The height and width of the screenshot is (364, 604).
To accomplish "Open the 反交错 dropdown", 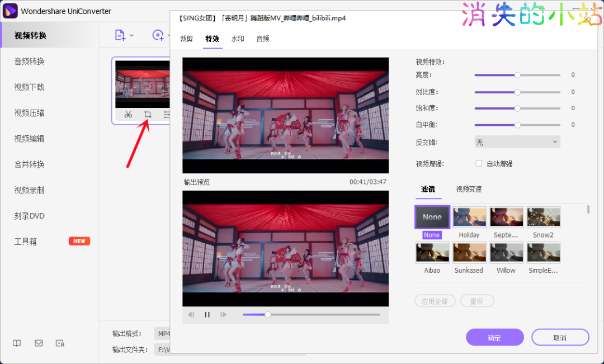I will point(517,142).
